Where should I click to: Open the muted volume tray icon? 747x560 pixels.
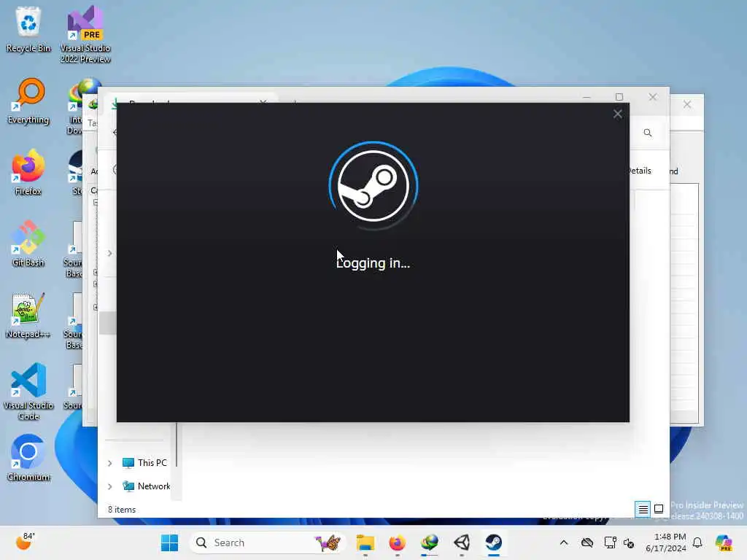tap(629, 542)
